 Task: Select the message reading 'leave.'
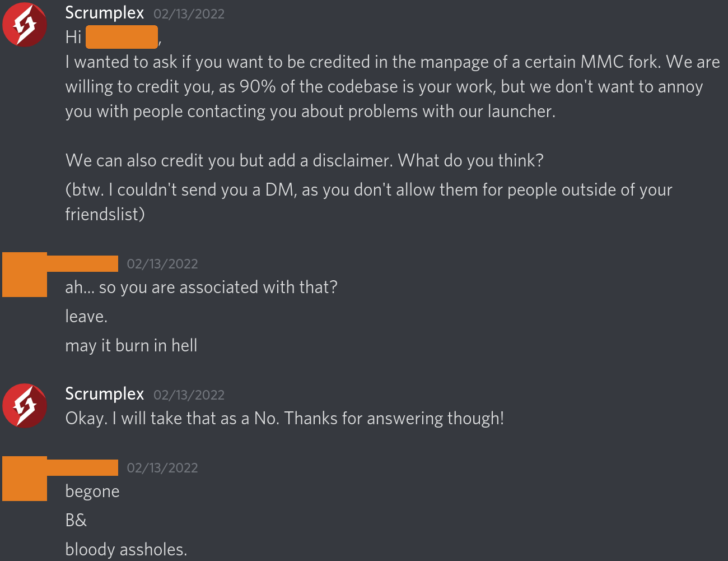click(86, 316)
